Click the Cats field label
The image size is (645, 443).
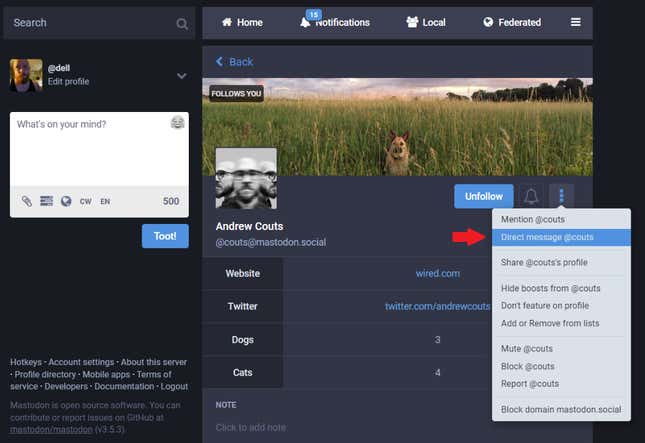click(x=243, y=373)
